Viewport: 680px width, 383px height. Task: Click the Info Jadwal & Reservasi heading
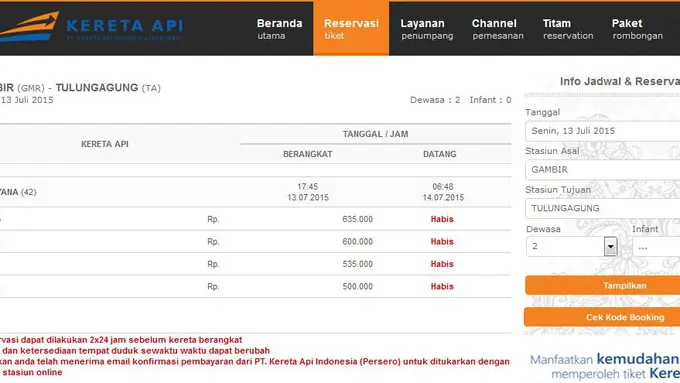[x=620, y=81]
